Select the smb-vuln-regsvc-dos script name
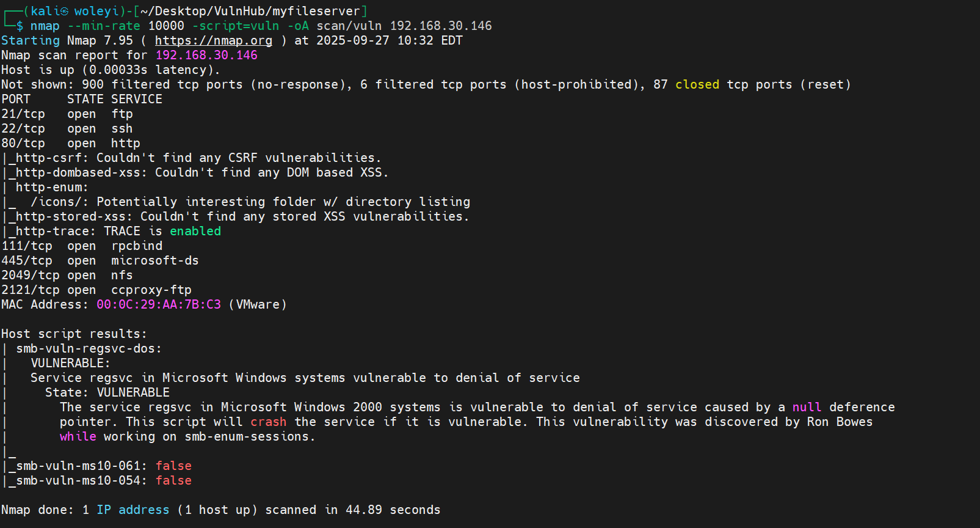 point(87,348)
